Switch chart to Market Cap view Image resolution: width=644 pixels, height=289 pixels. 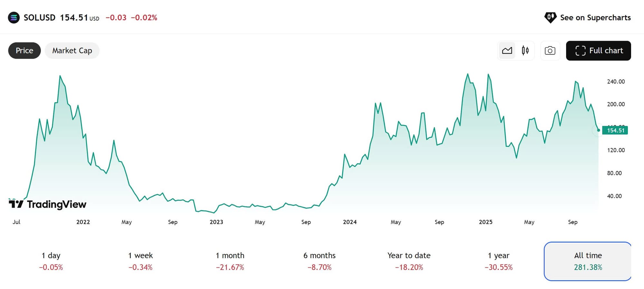(x=72, y=50)
